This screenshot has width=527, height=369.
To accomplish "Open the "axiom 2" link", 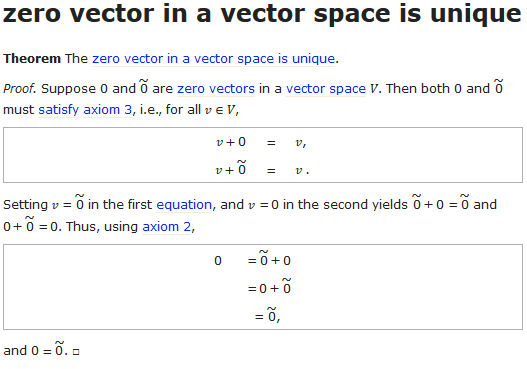I will [167, 227].
